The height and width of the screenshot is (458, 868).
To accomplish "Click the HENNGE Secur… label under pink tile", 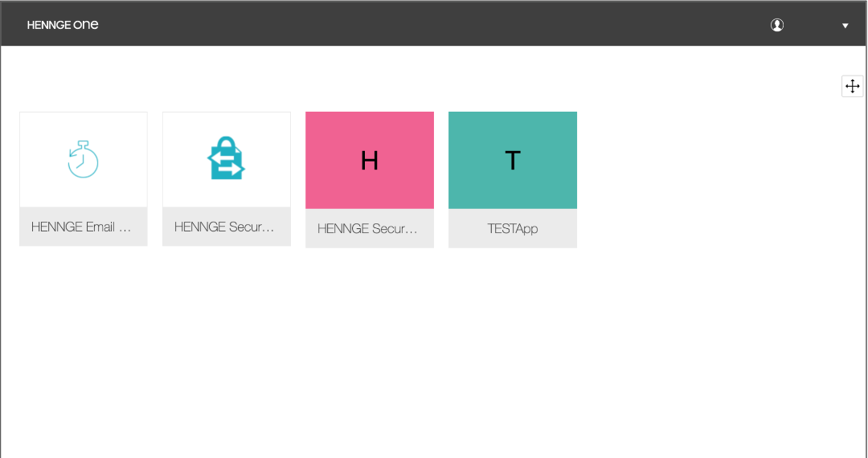I will point(367,228).
